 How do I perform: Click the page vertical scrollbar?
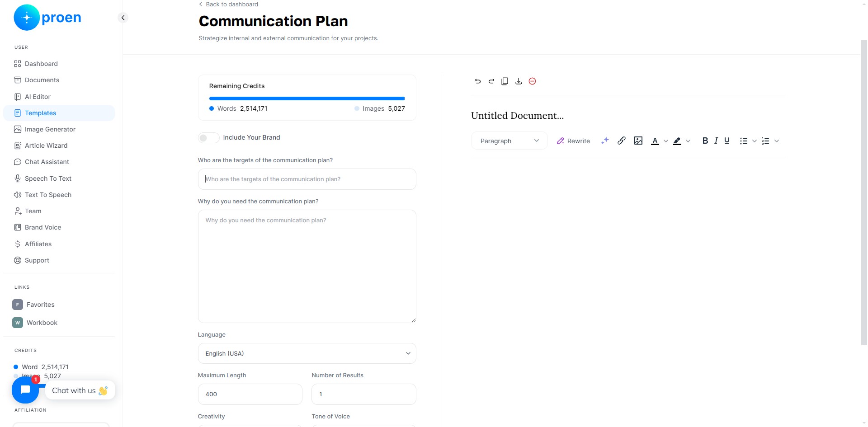[x=864, y=192]
